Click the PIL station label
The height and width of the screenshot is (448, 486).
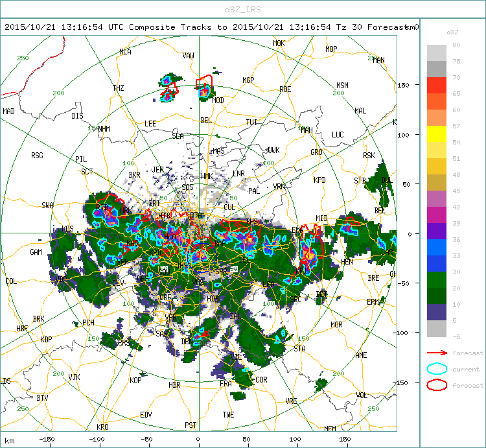tap(81, 159)
